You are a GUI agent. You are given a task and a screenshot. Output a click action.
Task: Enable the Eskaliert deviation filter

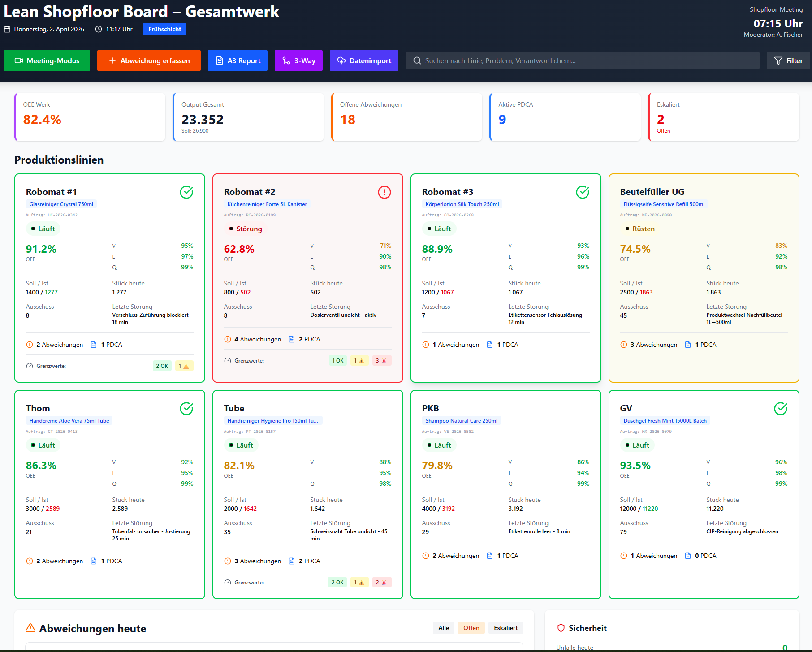tap(505, 628)
